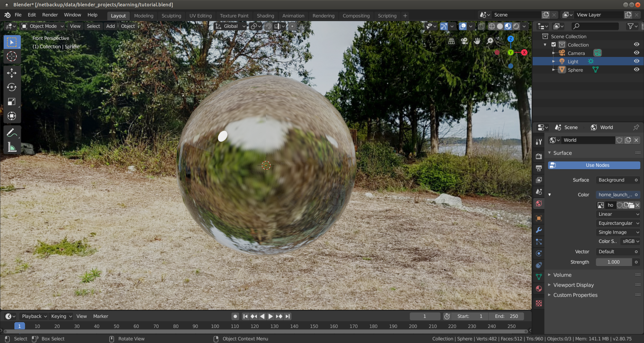Activate the Annotate pencil tool
644x343 pixels.
click(x=12, y=133)
